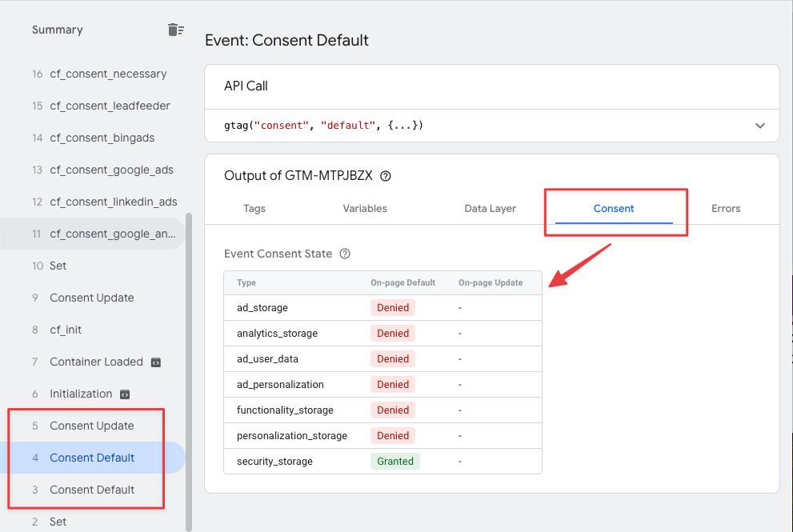Viewport: 793px width, 532px height.
Task: Click the event list vertical scrollbar
Action: tap(189, 372)
